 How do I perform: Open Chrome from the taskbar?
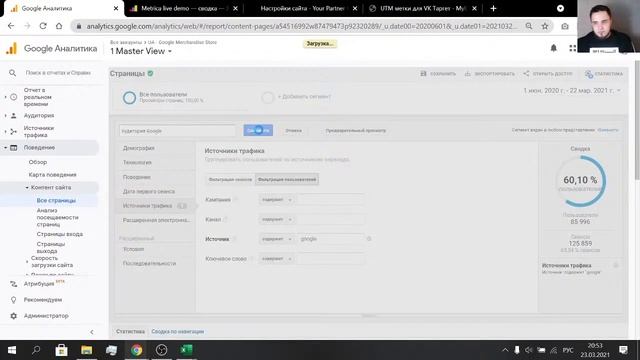pos(136,350)
